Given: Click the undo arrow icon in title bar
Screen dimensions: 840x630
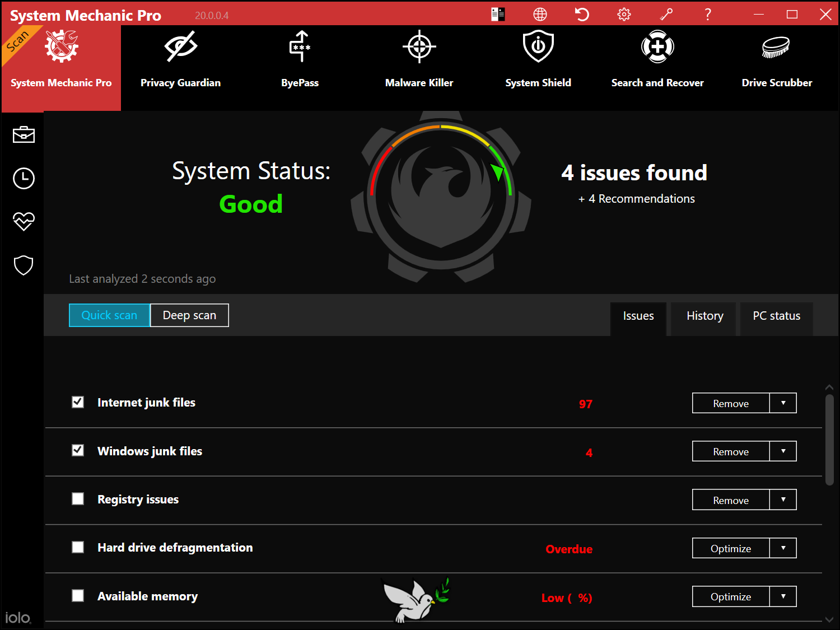Looking at the screenshot, I should [x=582, y=15].
